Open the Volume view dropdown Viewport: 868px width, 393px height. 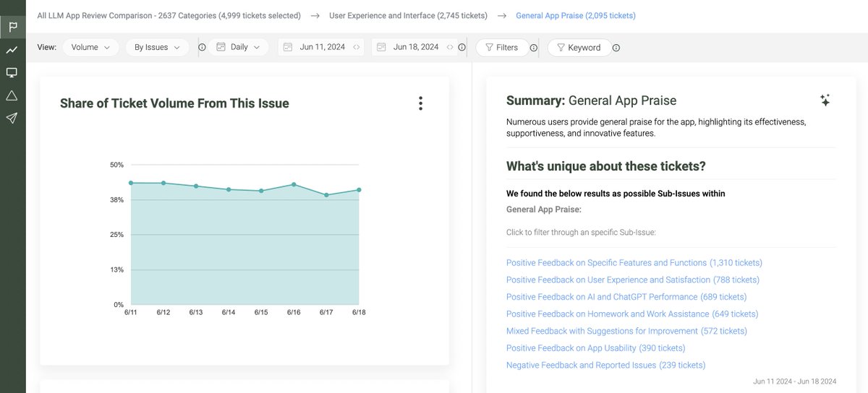pyautogui.click(x=90, y=47)
